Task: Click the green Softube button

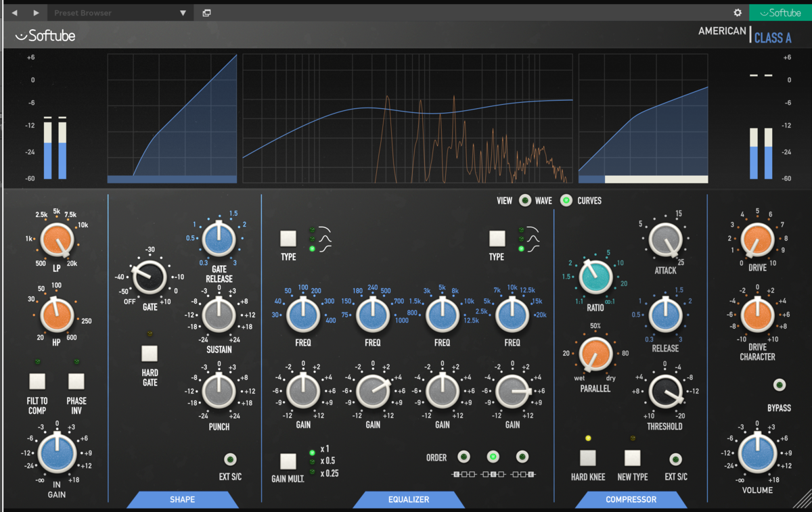Action: click(780, 13)
